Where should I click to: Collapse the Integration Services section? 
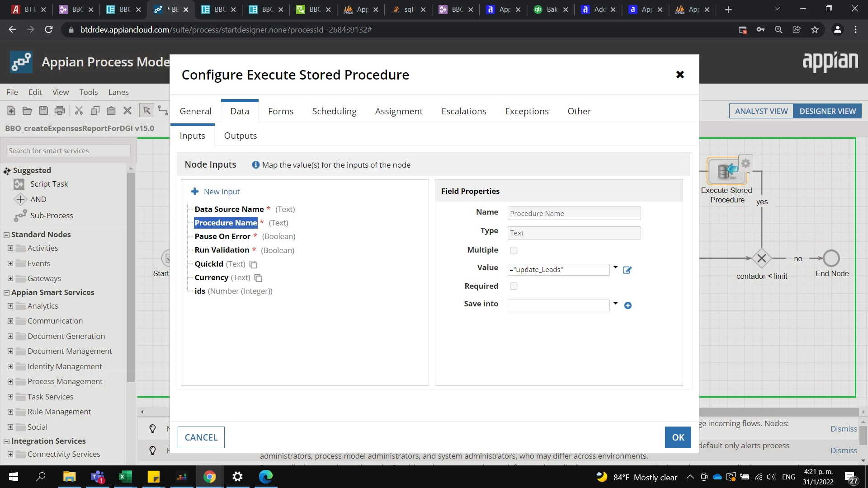click(7, 441)
